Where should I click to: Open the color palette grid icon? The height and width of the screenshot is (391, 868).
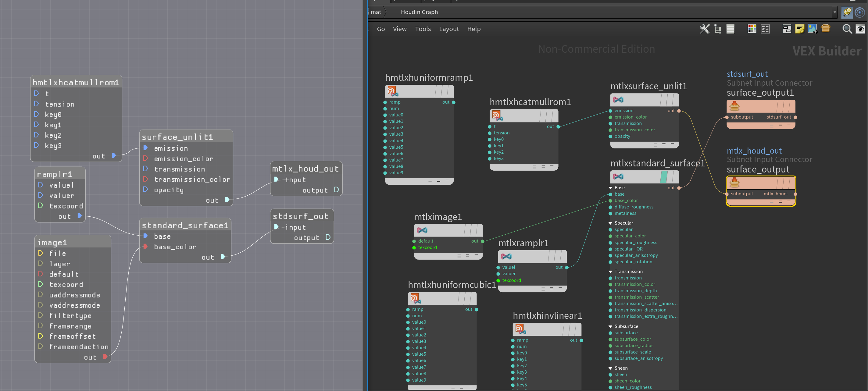[x=752, y=29]
